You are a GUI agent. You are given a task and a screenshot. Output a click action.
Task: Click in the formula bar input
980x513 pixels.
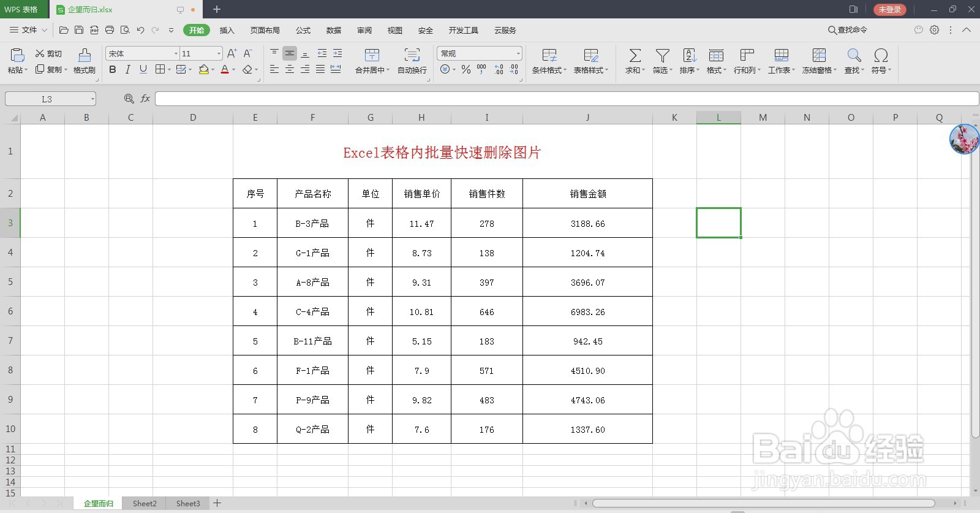click(567, 99)
